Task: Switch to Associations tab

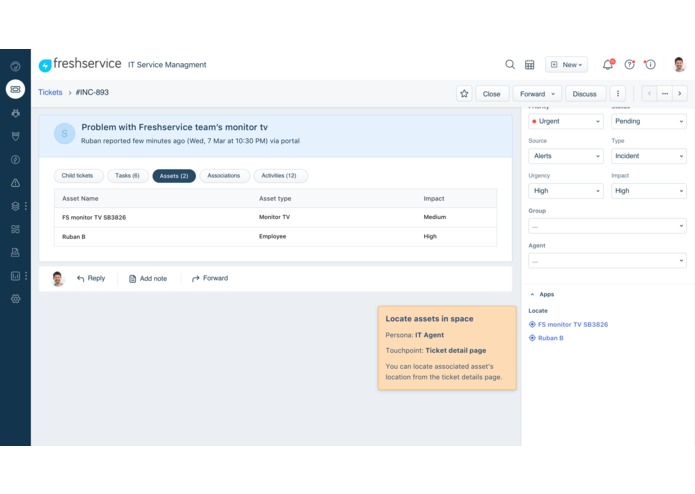Action: pyautogui.click(x=224, y=176)
